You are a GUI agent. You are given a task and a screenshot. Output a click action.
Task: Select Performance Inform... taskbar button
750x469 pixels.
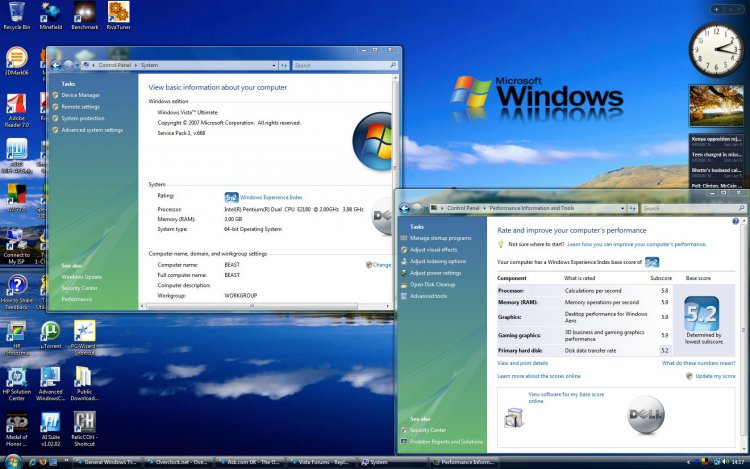(463, 462)
